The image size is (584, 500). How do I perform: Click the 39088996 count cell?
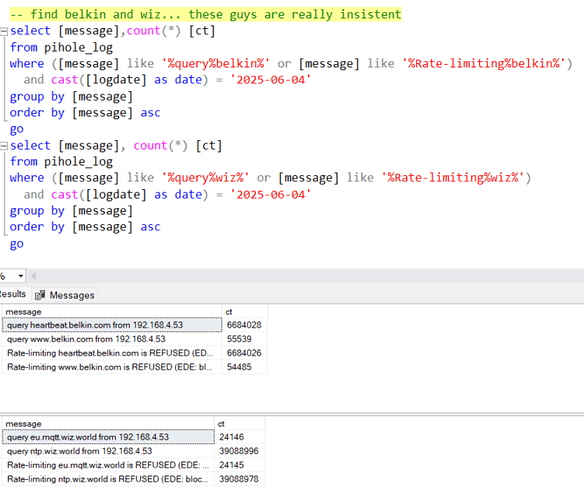(239, 451)
